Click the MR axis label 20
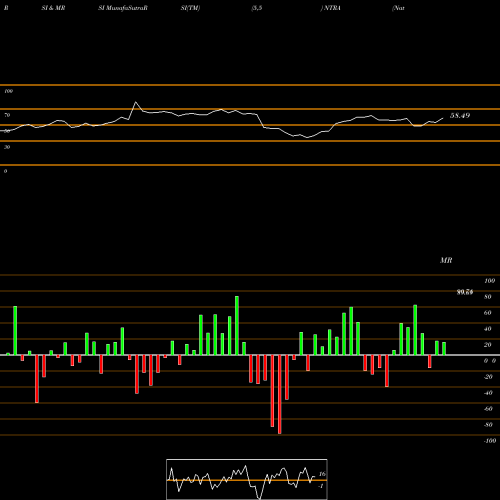This screenshot has width=500, height=500. click(x=488, y=345)
